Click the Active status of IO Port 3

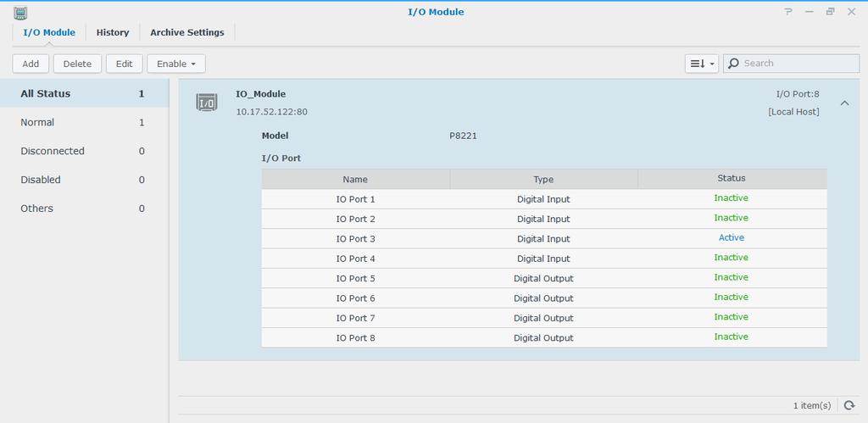732,237
